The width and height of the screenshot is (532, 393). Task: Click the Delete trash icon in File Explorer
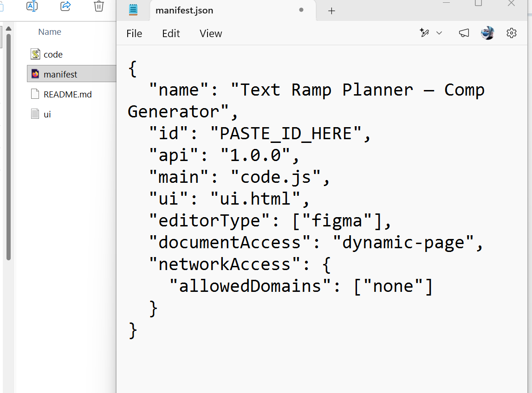[99, 6]
